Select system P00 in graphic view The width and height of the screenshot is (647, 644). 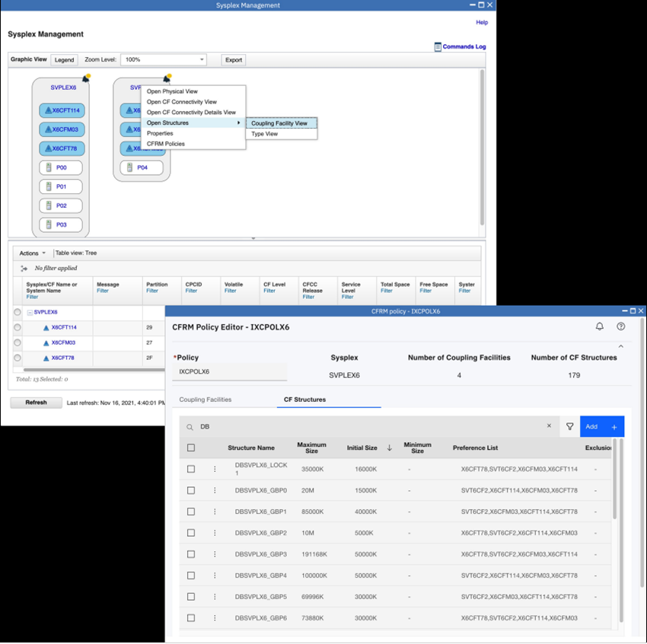point(61,167)
